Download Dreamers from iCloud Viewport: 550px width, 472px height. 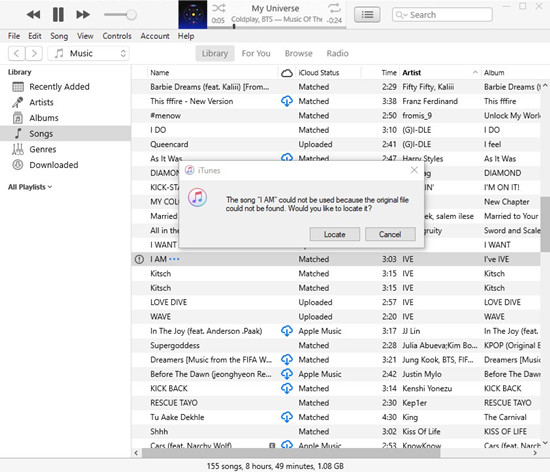287,360
